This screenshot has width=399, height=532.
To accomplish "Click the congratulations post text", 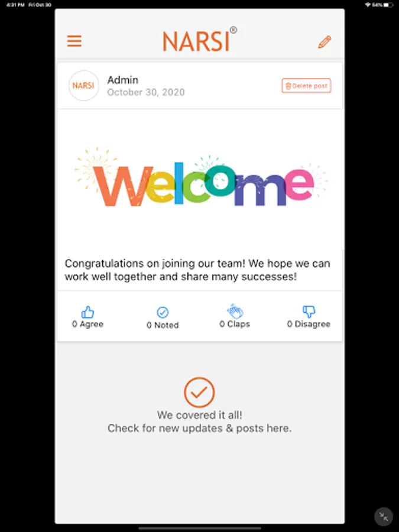I will click(x=197, y=270).
